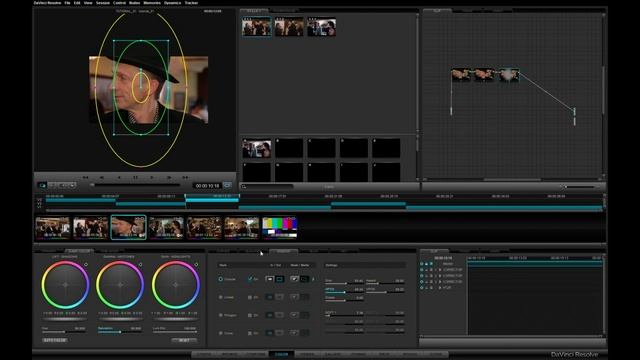Uncheck the Circular window On checkbox
Viewport: 640px width, 360px height.
(250, 279)
